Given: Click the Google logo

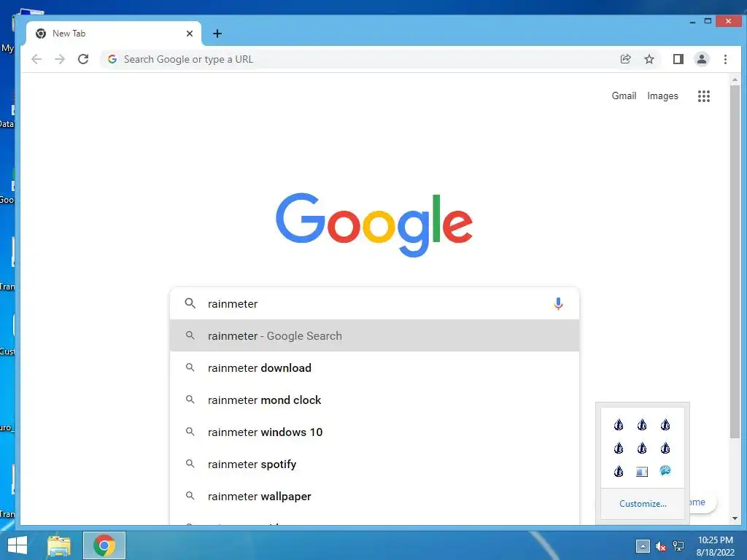Looking at the screenshot, I should pos(374,225).
